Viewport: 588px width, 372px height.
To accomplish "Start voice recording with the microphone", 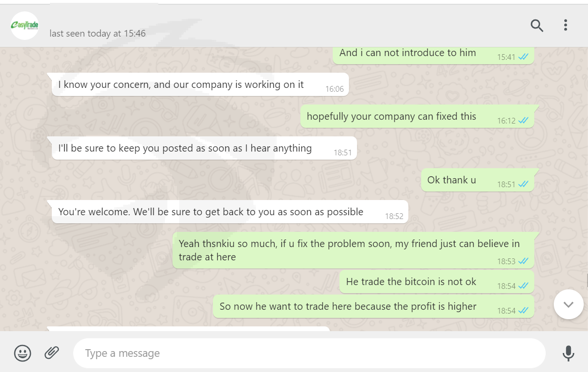I will click(x=568, y=353).
